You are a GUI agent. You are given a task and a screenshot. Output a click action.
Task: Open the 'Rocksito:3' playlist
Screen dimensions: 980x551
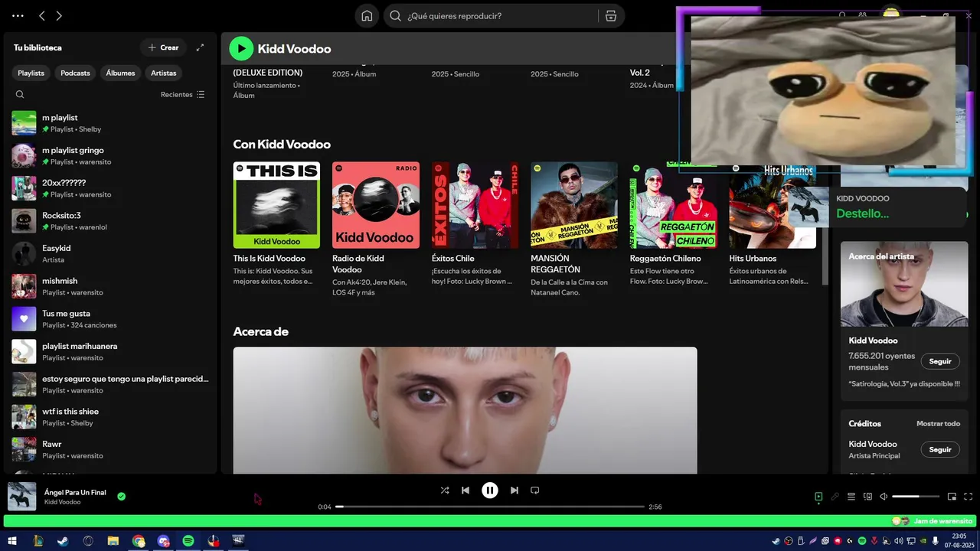110,221
